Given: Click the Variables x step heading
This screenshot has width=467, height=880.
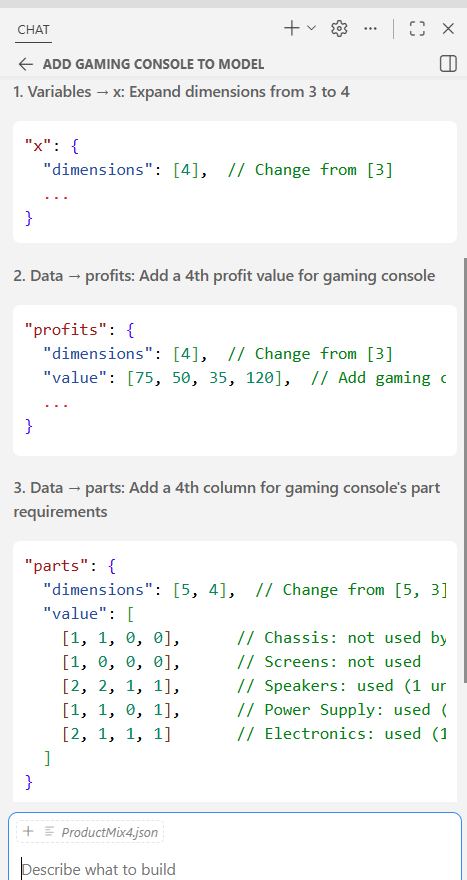Looking at the screenshot, I should pos(181,91).
